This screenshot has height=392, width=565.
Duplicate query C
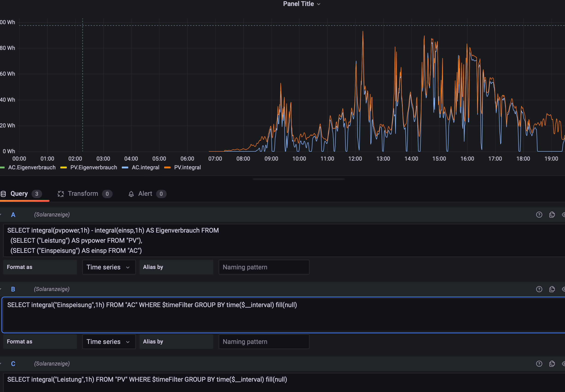(552, 364)
